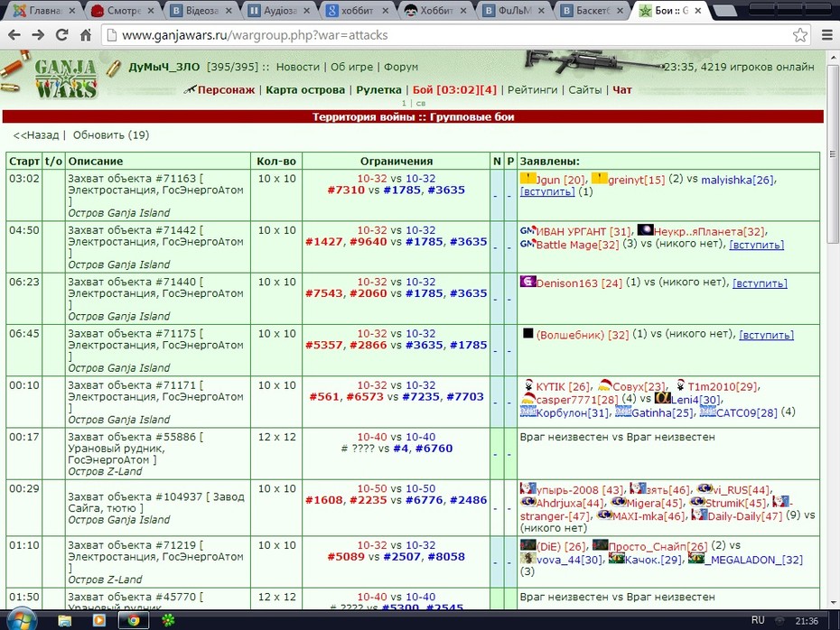The width and height of the screenshot is (840, 630).
Task: Reload the page with browser refresh icon
Action: click(x=62, y=35)
